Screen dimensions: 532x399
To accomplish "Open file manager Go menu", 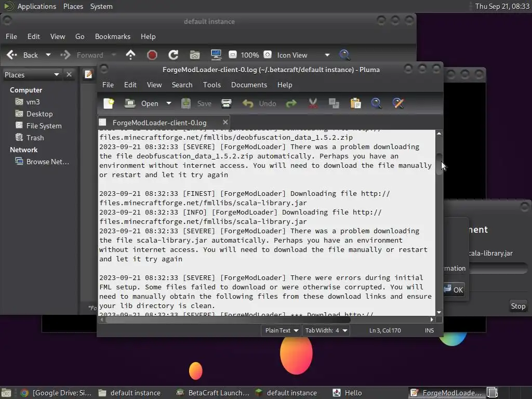I will (79, 36).
